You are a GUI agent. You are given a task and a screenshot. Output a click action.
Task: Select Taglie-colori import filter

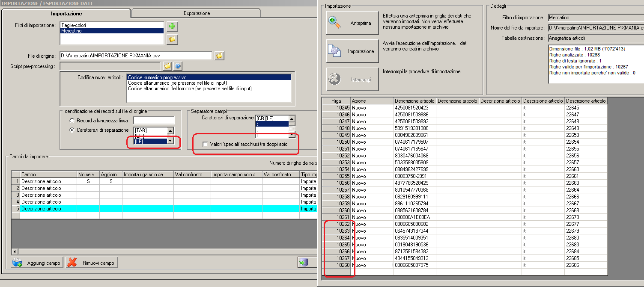click(112, 25)
